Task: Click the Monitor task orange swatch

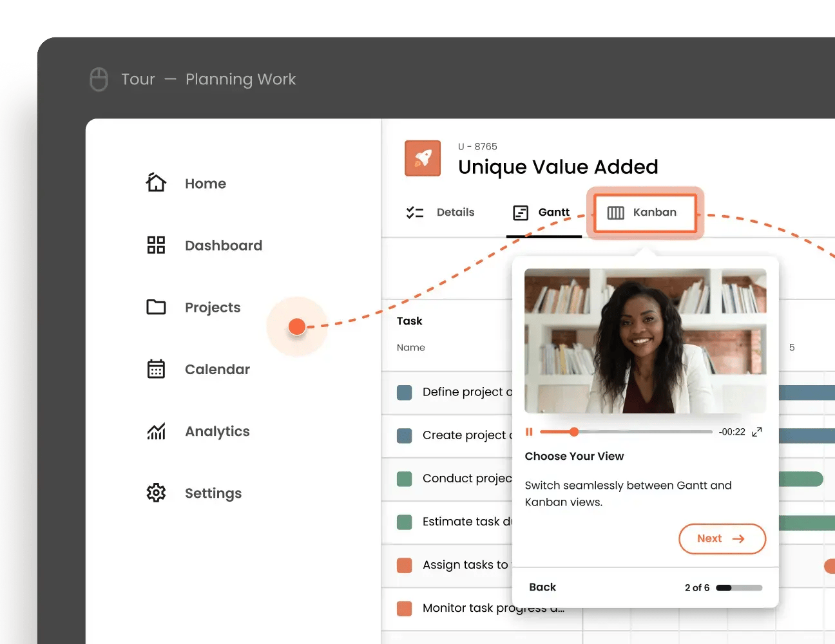Action: click(x=405, y=609)
